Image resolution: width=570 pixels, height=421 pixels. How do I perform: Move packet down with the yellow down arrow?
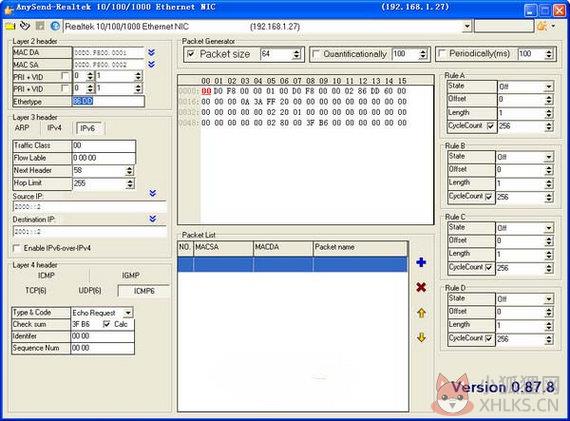[x=421, y=337]
